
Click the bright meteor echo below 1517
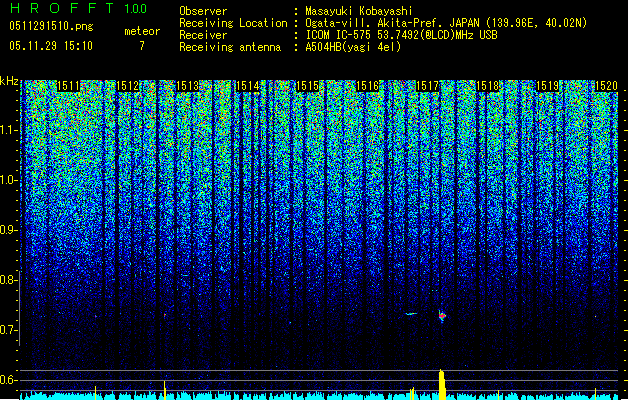442,316
